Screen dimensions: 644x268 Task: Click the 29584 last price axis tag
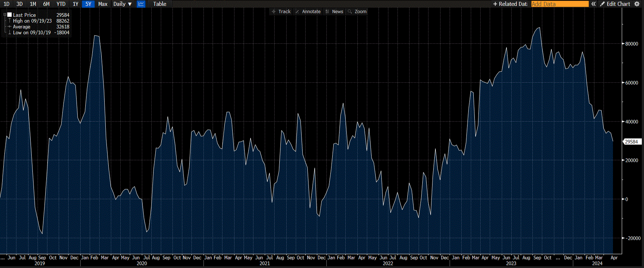pos(632,142)
